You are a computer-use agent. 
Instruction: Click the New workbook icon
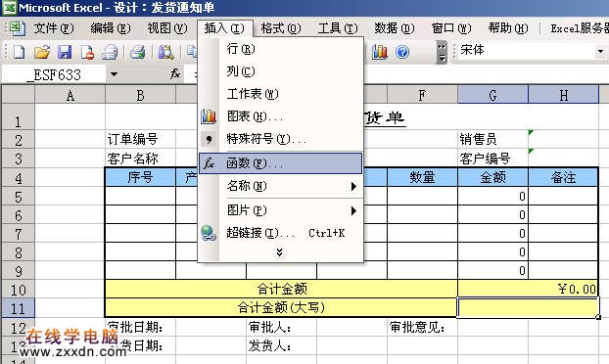pos(19,52)
